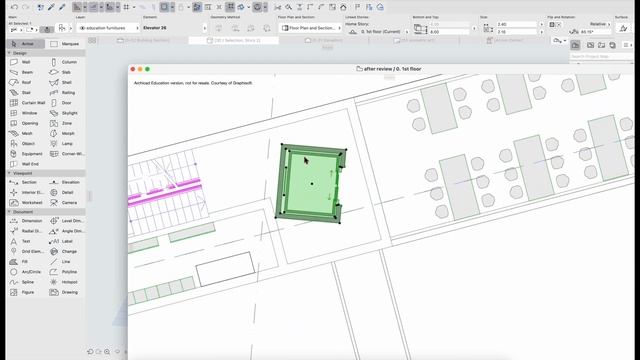640x360 pixels.
Task: Select the Grid Element tool
Action: 26,251
